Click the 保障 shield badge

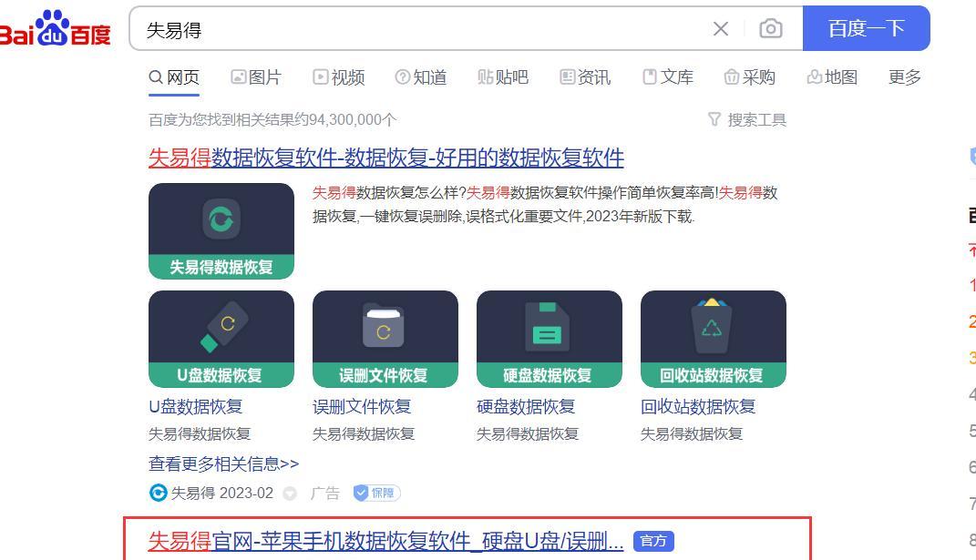[376, 493]
